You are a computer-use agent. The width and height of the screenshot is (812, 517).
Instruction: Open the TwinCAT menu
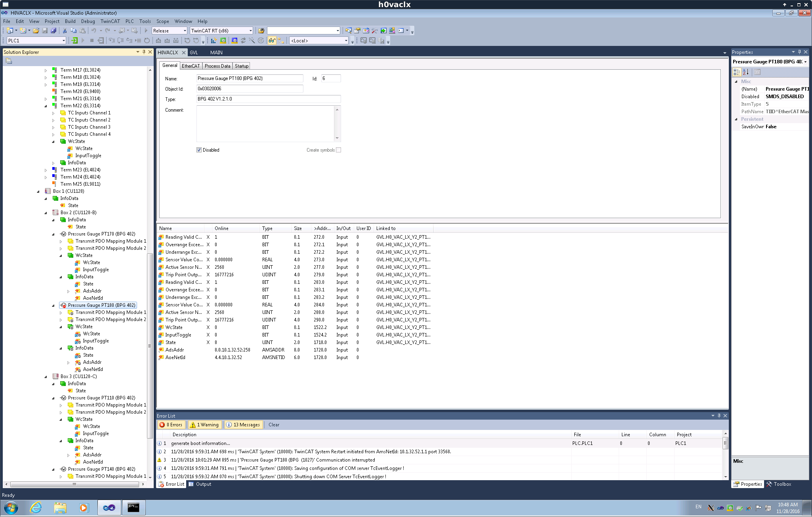coord(110,21)
